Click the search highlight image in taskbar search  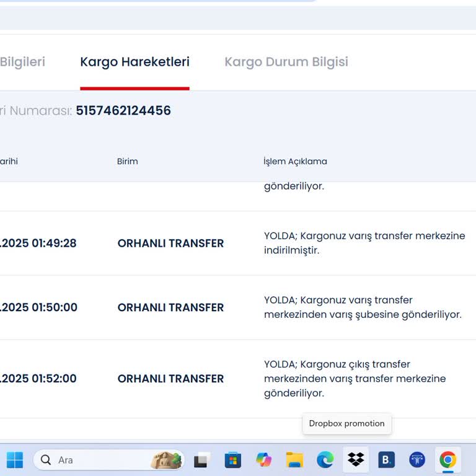[x=166, y=461]
